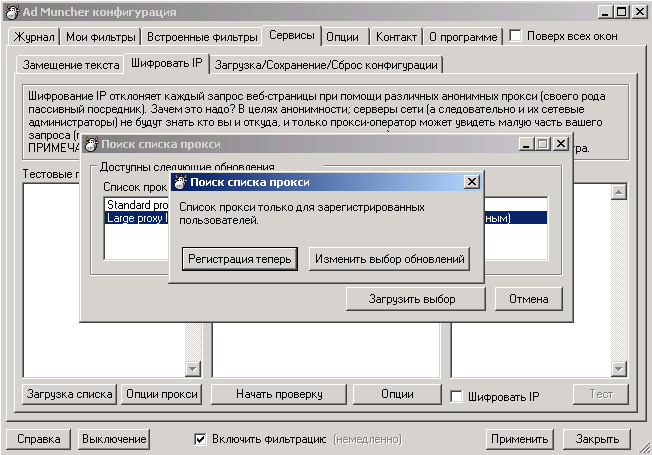
Task: Open the О программе tab
Action: pos(463,37)
